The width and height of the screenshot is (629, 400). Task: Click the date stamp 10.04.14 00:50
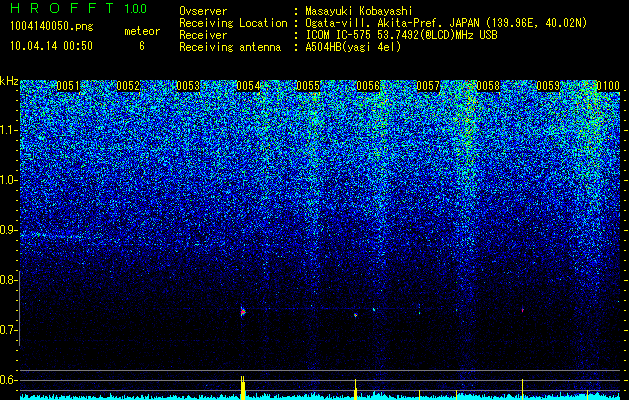click(51, 46)
